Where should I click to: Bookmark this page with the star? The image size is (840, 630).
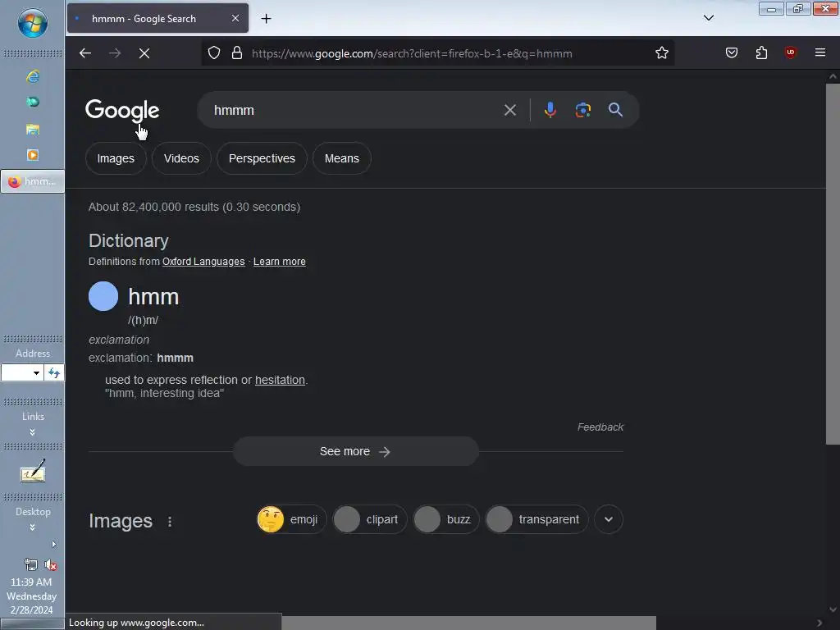pos(662,52)
